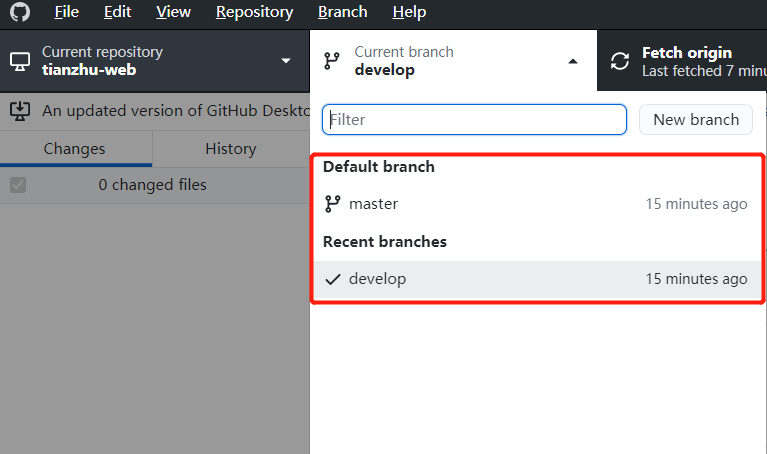Expand the Current repository dropdown arrow
The width and height of the screenshot is (767, 454).
pyautogui.click(x=286, y=61)
